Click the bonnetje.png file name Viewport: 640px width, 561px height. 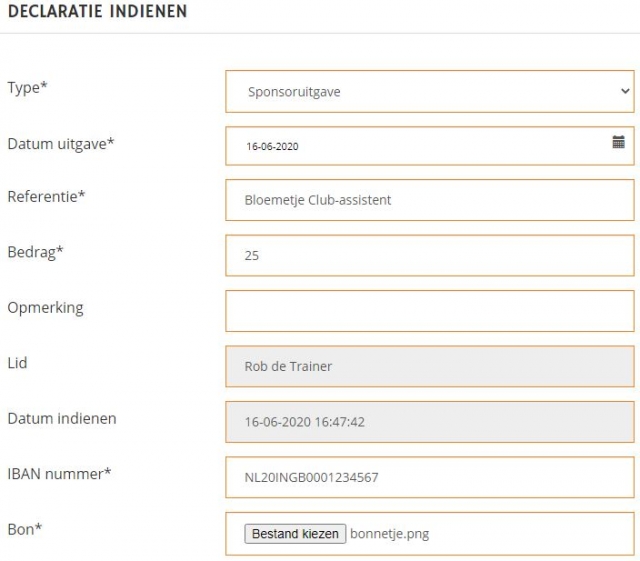[389, 533]
